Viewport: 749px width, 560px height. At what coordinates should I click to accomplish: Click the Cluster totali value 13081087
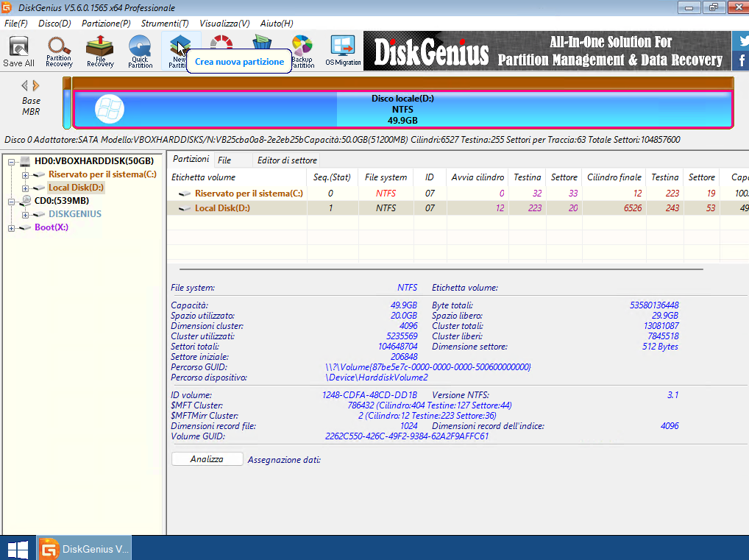[661, 326]
